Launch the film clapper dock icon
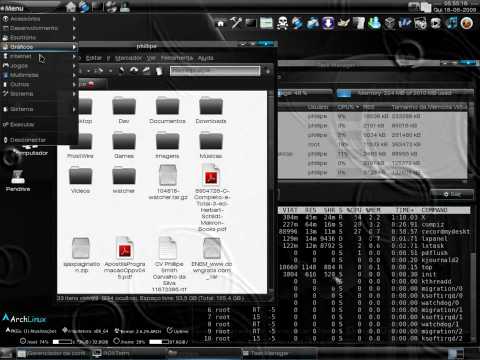The height and width of the screenshot is (360, 480). coord(420,23)
